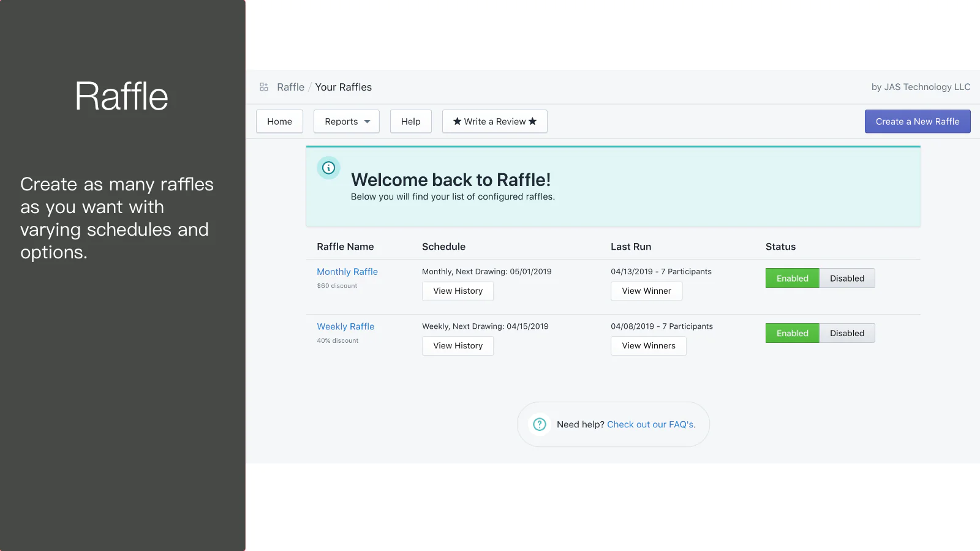This screenshot has width=980, height=551.
Task: Click the star left of Write a Review
Action: coord(457,121)
